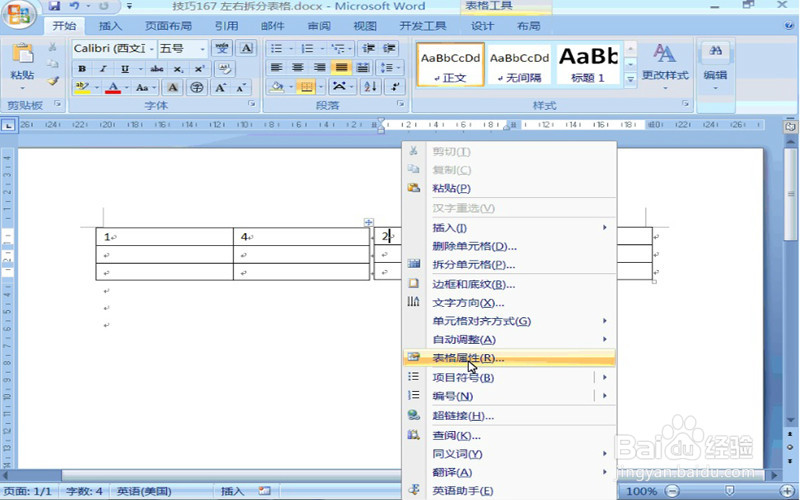Open Font dialog launcher
This screenshot has width=800, height=500.
tap(252, 104)
